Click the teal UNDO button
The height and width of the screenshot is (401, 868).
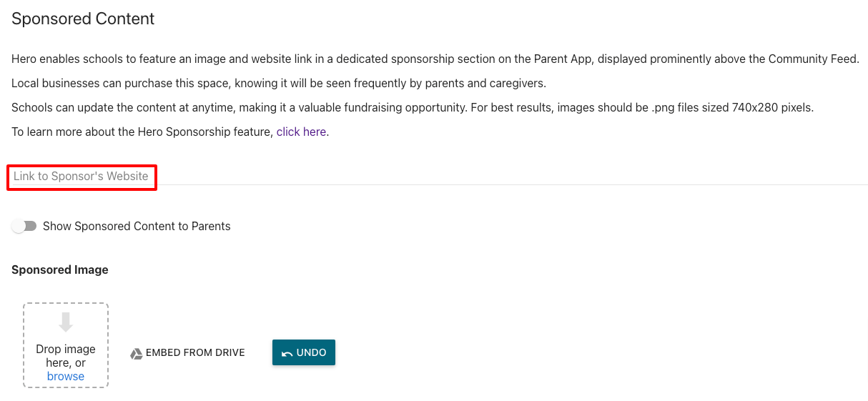304,352
